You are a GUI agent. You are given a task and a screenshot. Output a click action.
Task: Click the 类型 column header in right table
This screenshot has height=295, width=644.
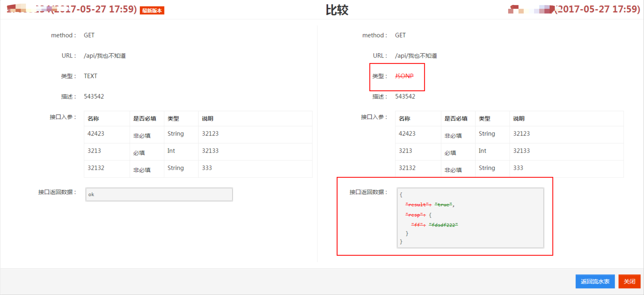484,119
